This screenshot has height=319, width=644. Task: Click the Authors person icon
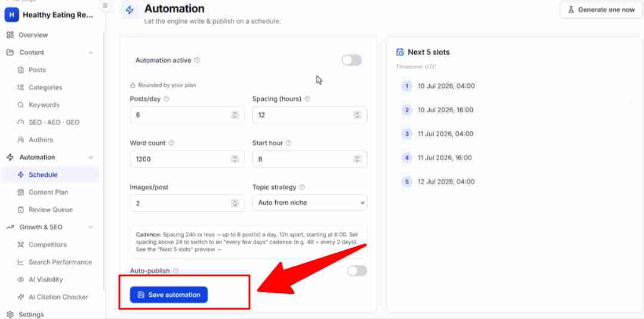tap(21, 140)
